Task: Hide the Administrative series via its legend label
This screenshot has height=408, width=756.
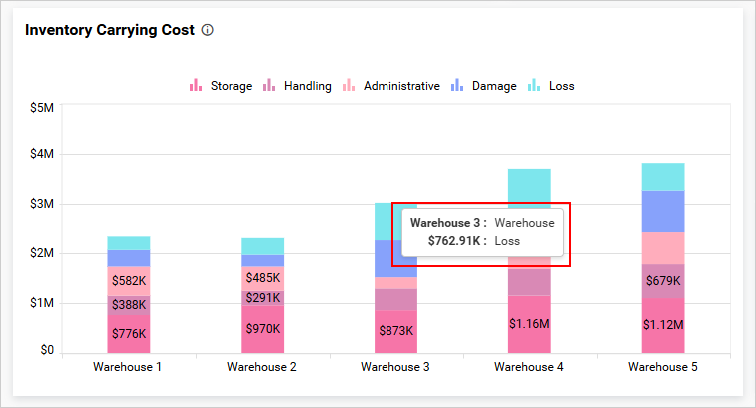Action: point(401,86)
